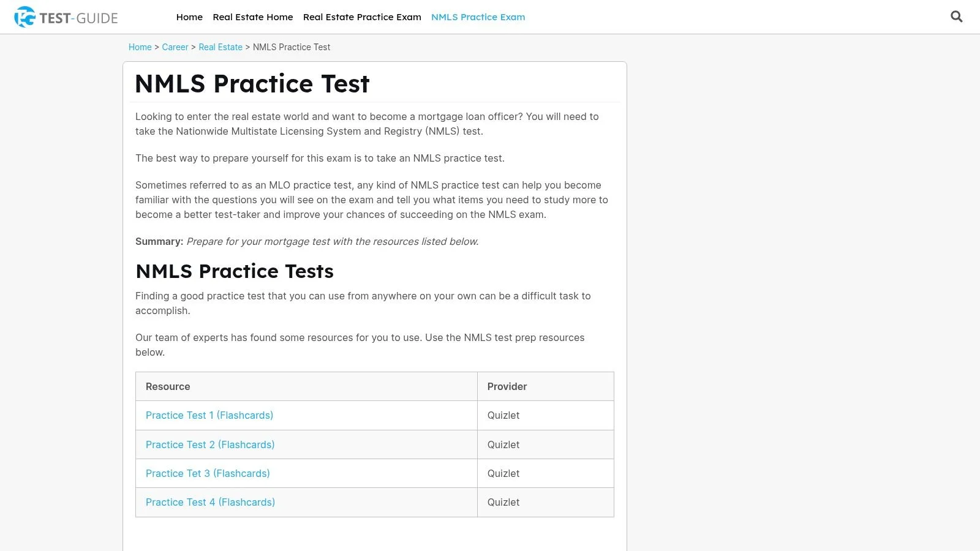The image size is (980, 551).
Task: Open the Real Estate Practice Exam page
Action: click(362, 17)
